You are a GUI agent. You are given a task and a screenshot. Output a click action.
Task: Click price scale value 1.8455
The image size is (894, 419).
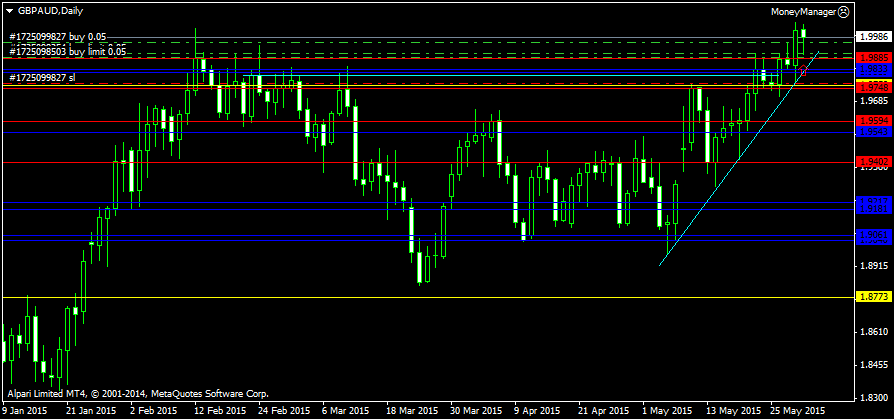pyautogui.click(x=875, y=365)
